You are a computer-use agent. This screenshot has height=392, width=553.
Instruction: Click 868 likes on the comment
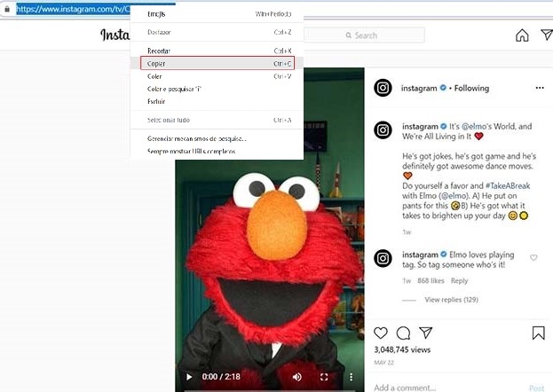click(x=431, y=281)
